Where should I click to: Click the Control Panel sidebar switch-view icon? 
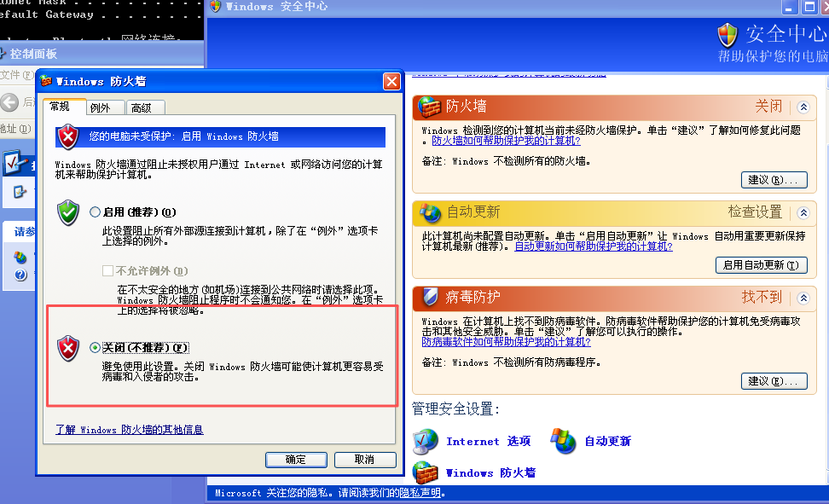point(20,191)
